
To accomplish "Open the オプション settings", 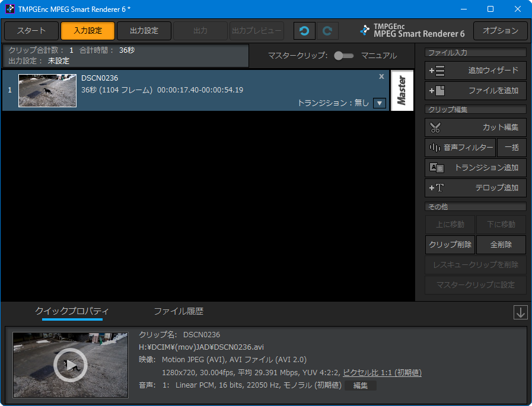I will pos(501,31).
